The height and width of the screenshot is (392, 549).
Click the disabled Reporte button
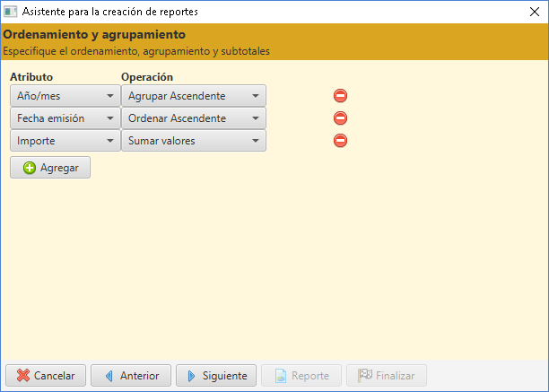[x=301, y=376]
